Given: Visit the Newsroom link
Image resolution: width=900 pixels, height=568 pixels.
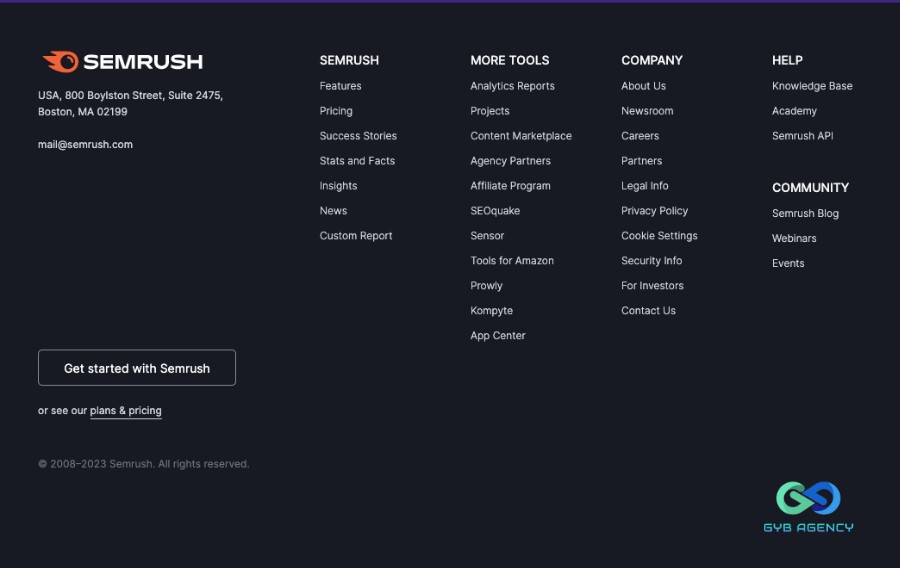Looking at the screenshot, I should [x=647, y=111].
